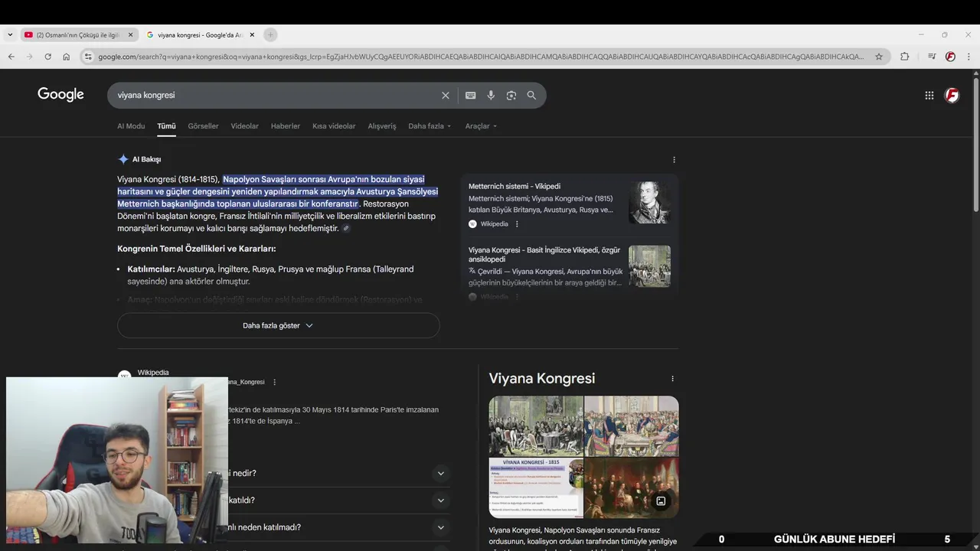Open image gallery icon on thumbnails
Viewport: 980px width, 551px height.
661,501
